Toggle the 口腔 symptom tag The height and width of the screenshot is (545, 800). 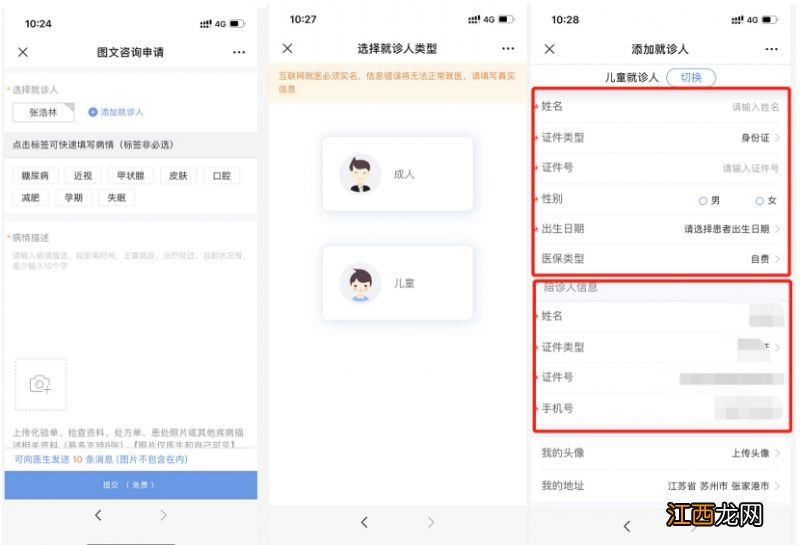tap(221, 176)
